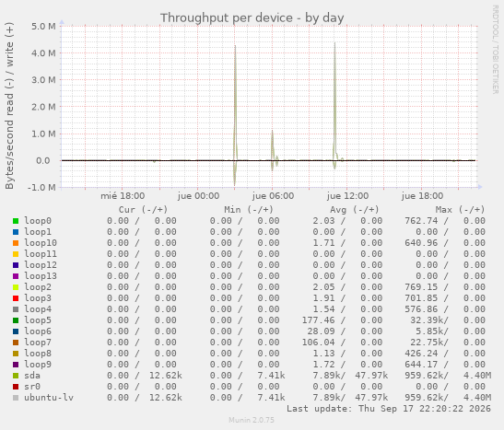Click the loop0 max value 762.74

pyautogui.click(x=421, y=221)
